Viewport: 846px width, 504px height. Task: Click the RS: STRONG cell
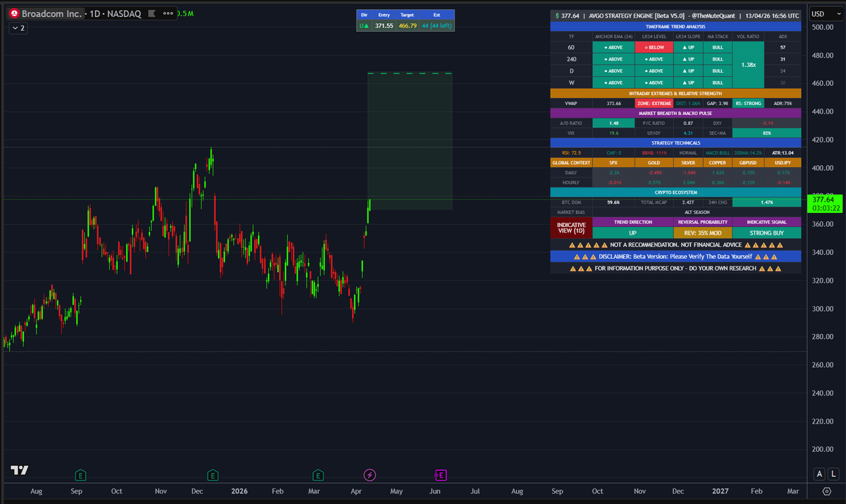point(748,103)
